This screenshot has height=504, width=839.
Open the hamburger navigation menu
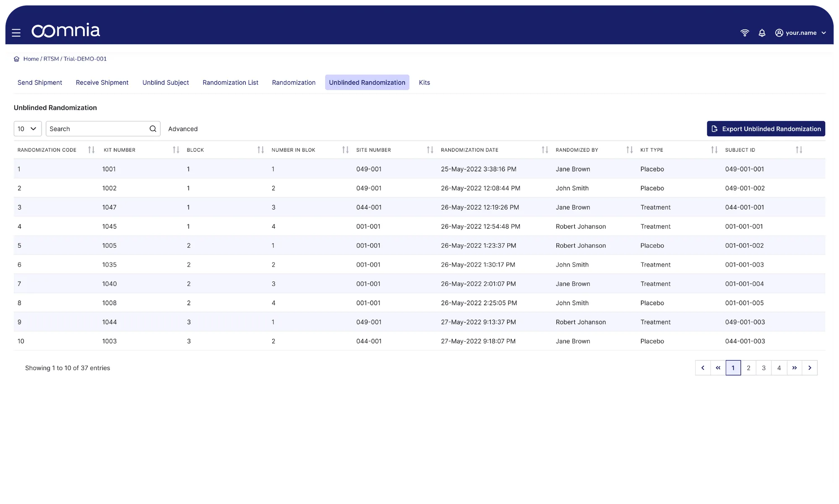[16, 33]
